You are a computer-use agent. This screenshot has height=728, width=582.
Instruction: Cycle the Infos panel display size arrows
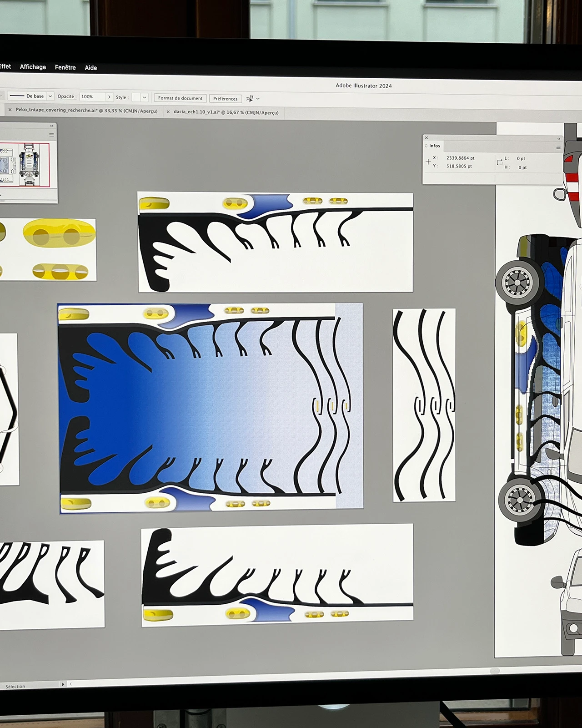[x=426, y=146]
